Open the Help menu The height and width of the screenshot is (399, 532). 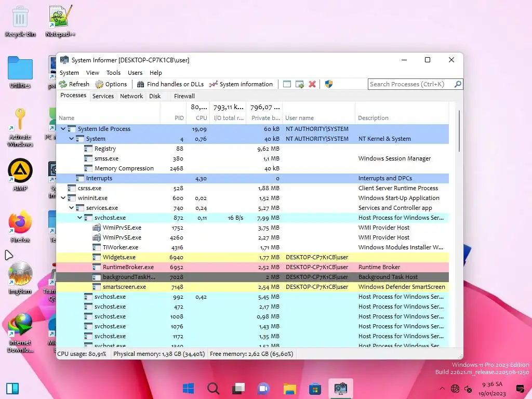point(156,73)
